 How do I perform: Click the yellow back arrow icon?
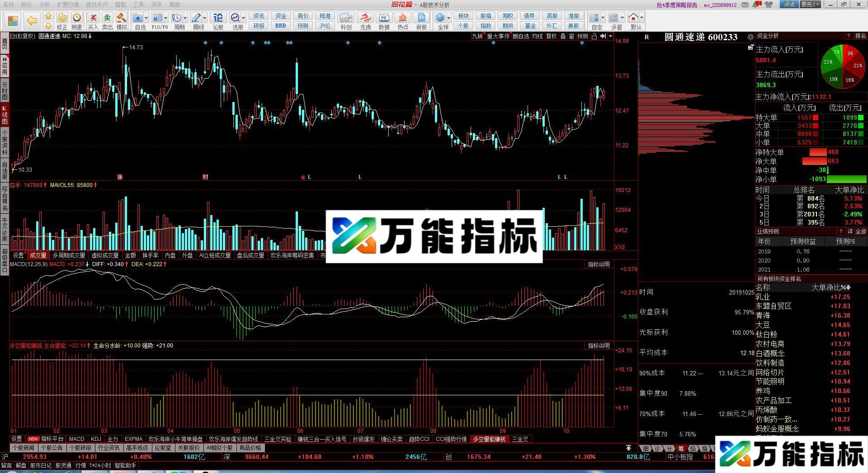pyautogui.click(x=32, y=20)
